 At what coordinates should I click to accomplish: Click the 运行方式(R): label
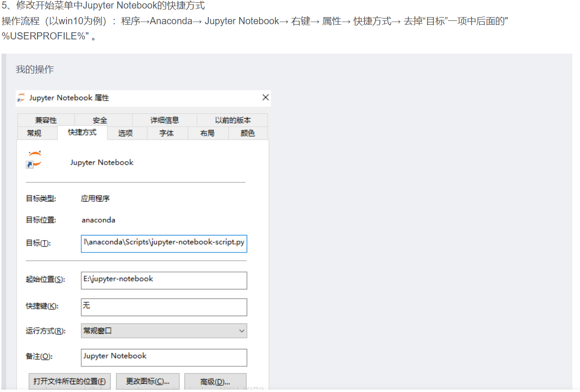[x=46, y=331]
